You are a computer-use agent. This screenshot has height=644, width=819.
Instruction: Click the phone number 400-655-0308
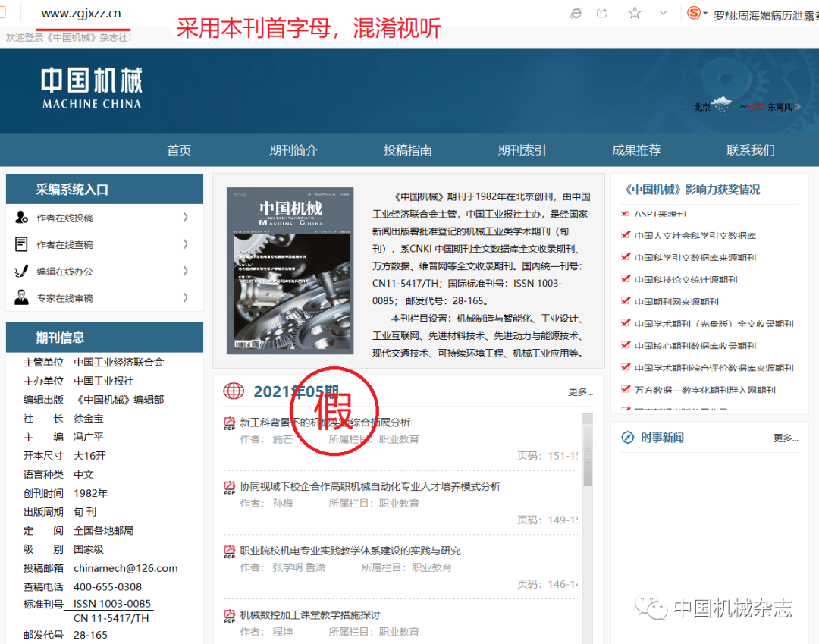(x=108, y=586)
